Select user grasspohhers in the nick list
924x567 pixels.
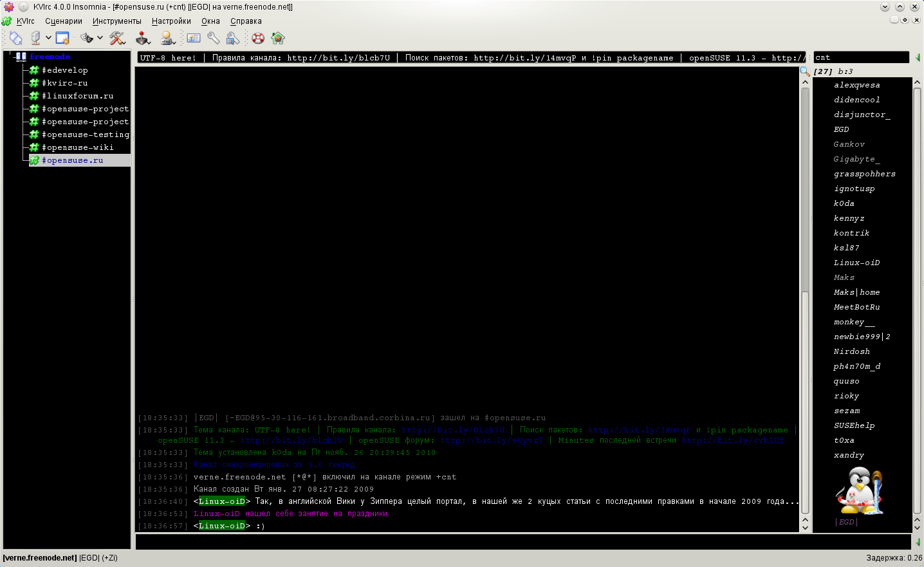(x=864, y=174)
